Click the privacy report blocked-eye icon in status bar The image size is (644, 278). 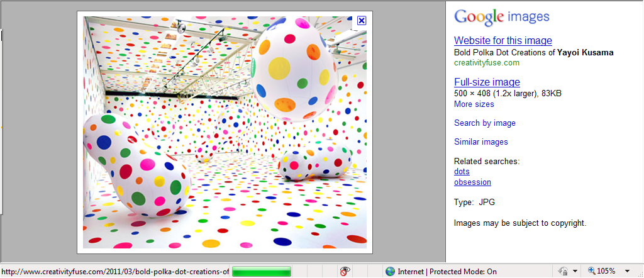click(345, 271)
